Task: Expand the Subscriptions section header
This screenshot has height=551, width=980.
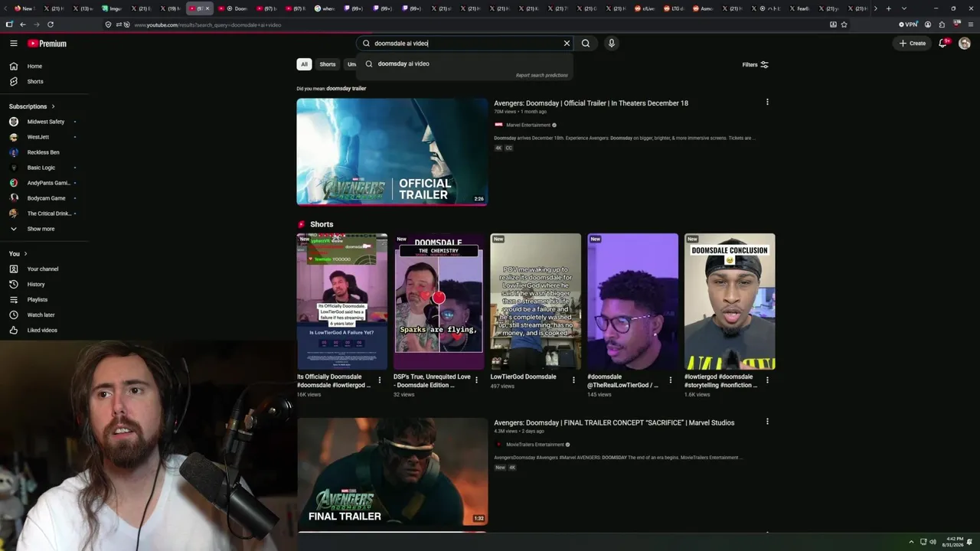Action: [32, 106]
